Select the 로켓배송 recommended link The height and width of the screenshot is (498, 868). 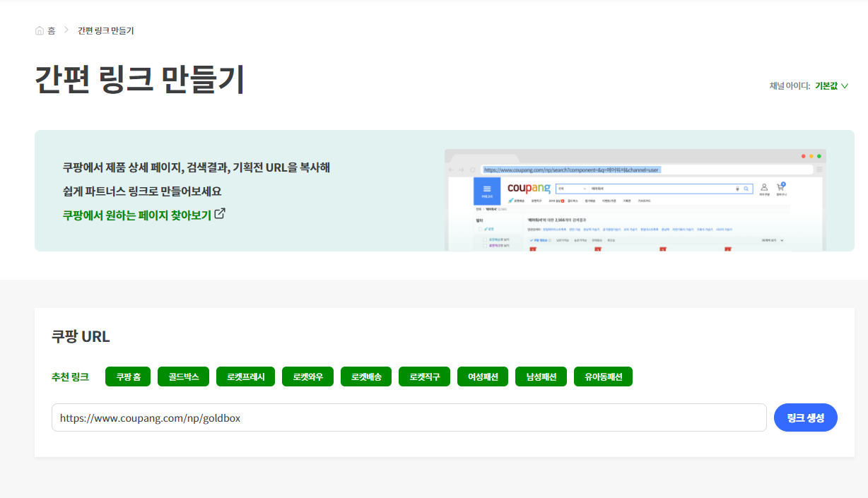coord(366,377)
